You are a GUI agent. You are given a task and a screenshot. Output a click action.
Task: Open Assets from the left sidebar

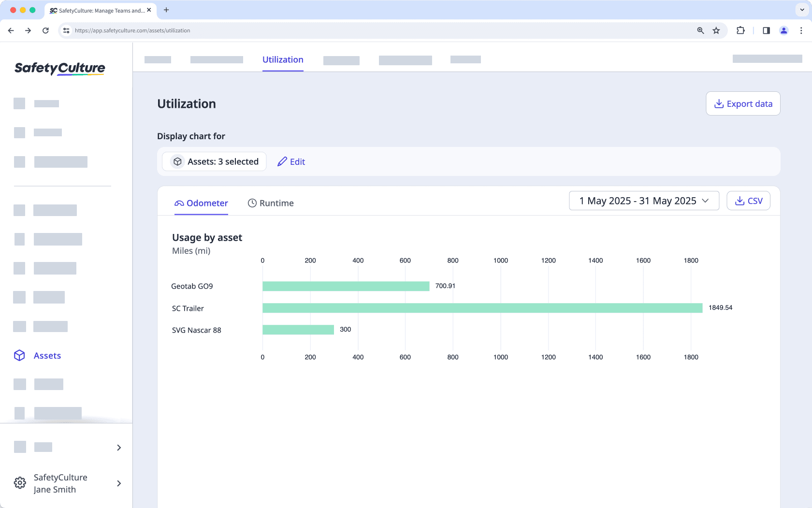click(x=47, y=355)
